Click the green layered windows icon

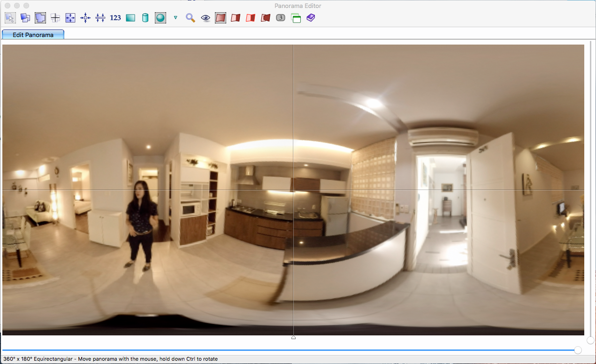pyautogui.click(x=296, y=18)
